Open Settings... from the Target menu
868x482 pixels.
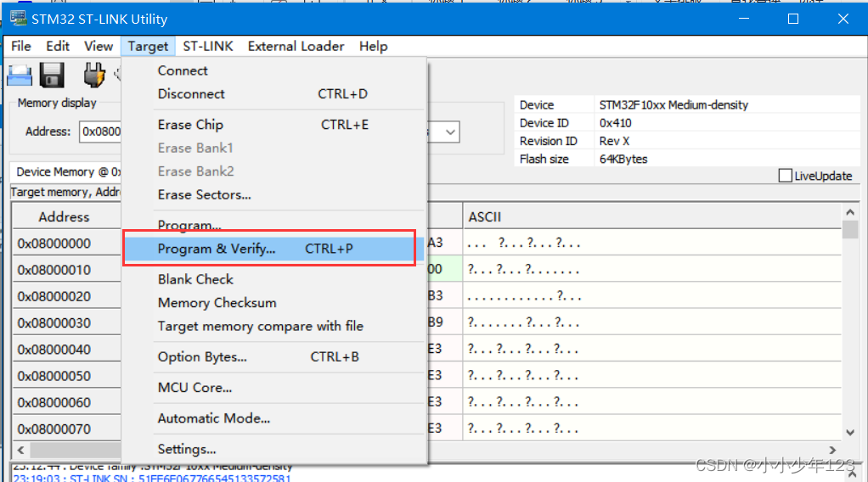[x=274, y=450]
